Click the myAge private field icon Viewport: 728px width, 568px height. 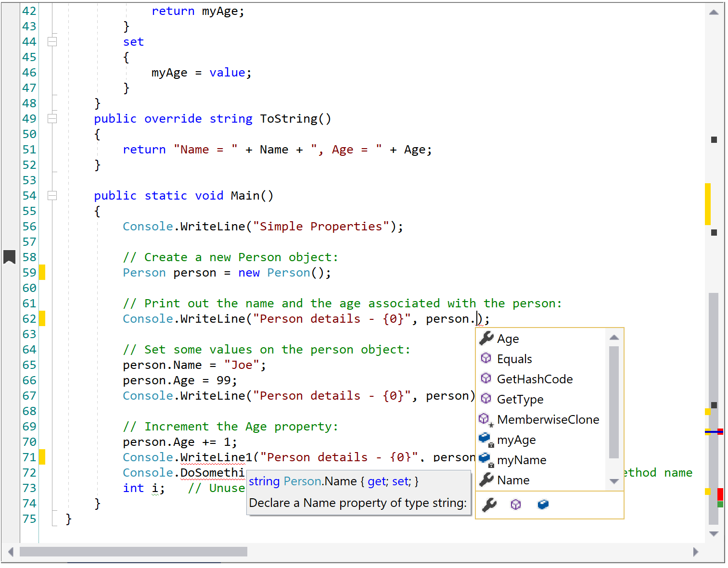(485, 438)
